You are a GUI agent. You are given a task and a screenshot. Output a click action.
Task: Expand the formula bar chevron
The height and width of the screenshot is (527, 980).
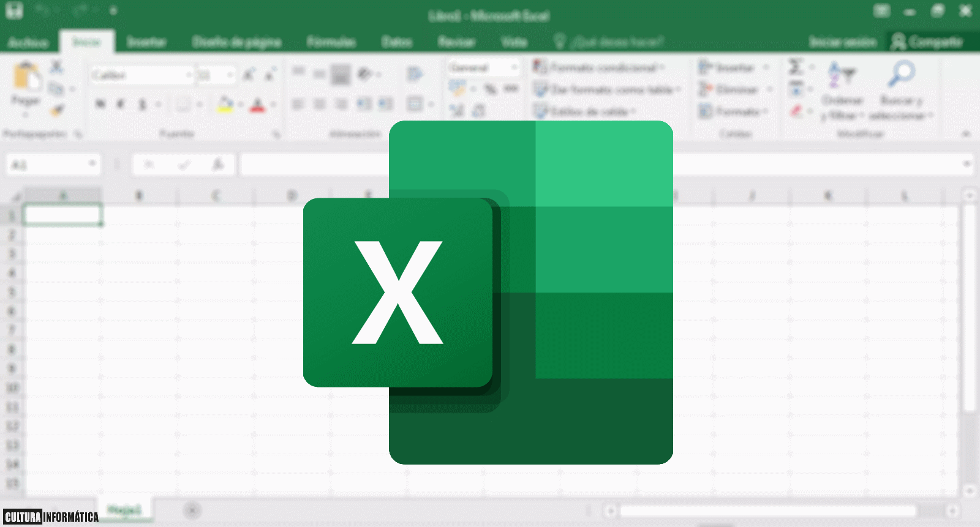[x=966, y=163]
